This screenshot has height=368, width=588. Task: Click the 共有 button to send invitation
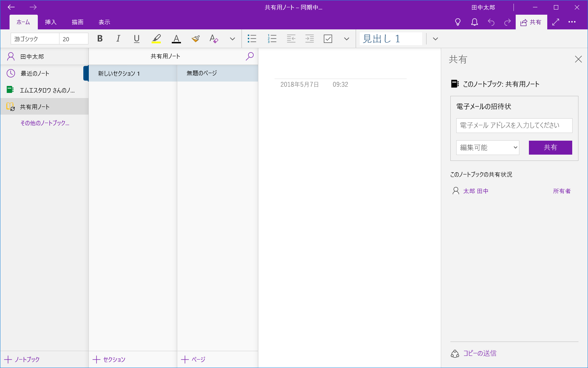550,147
